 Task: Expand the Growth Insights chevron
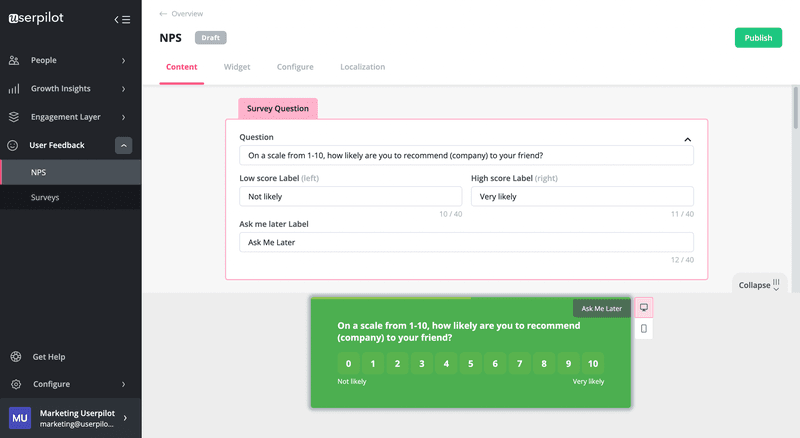[123, 89]
